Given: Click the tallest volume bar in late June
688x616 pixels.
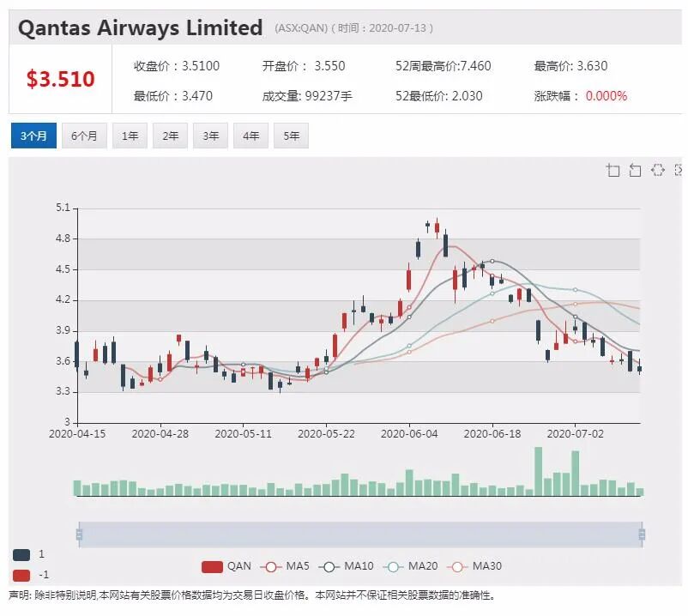Looking at the screenshot, I should [539, 472].
